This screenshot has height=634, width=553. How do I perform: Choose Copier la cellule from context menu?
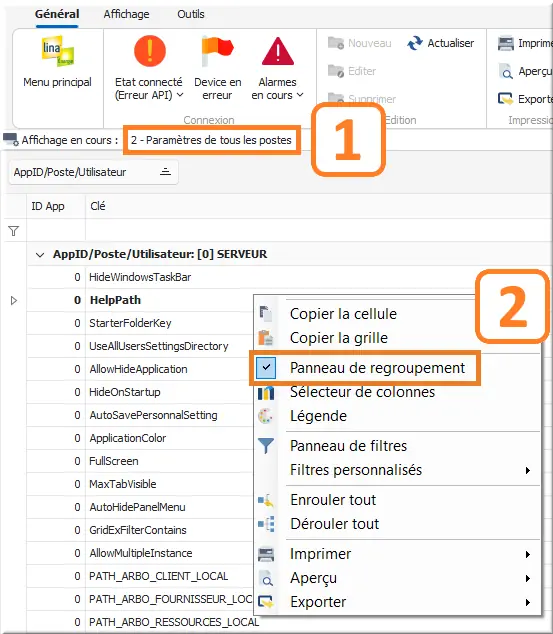pos(343,314)
